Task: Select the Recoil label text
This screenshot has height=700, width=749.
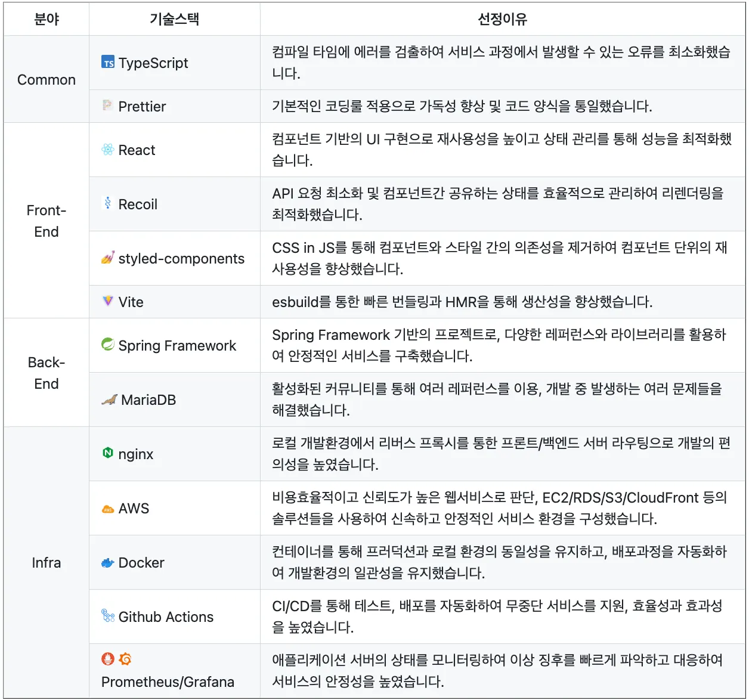Action: pyautogui.click(x=138, y=205)
